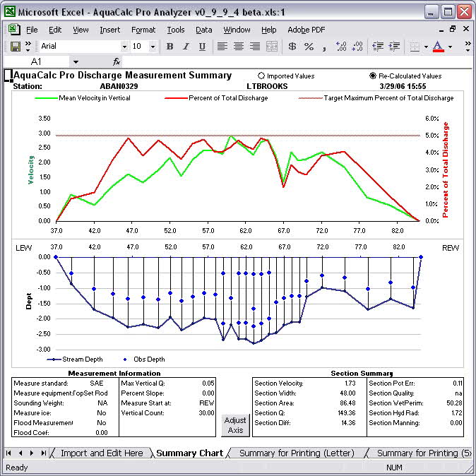Toggle italic formatting
Image resolution: width=476 pixels, height=476 pixels.
point(186,47)
